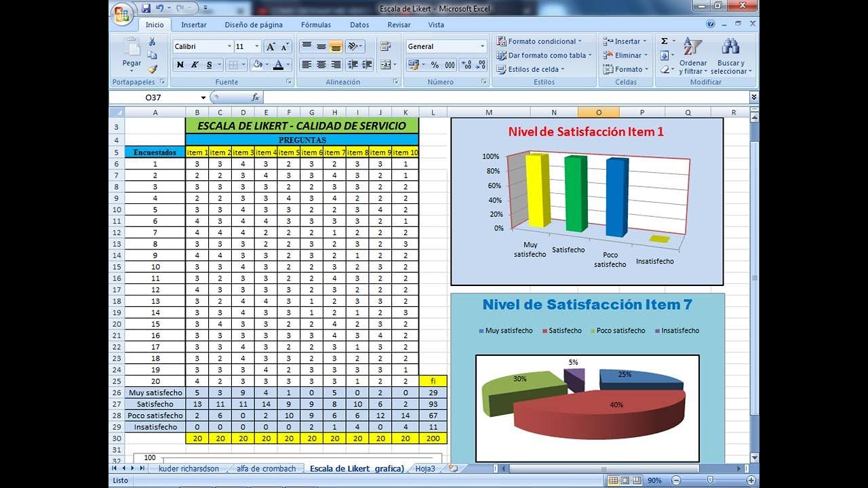Click the percent style icon
Image resolution: width=868 pixels, height=488 pixels.
pos(435,65)
